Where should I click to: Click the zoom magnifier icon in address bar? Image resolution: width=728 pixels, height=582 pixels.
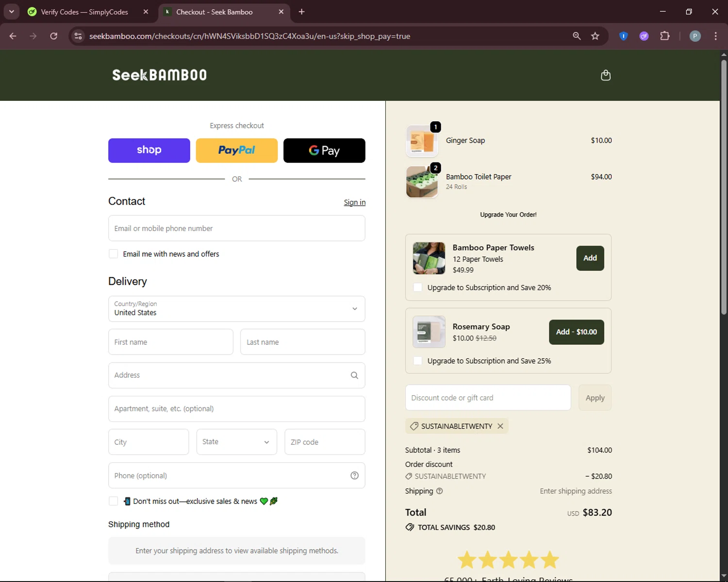(x=577, y=36)
